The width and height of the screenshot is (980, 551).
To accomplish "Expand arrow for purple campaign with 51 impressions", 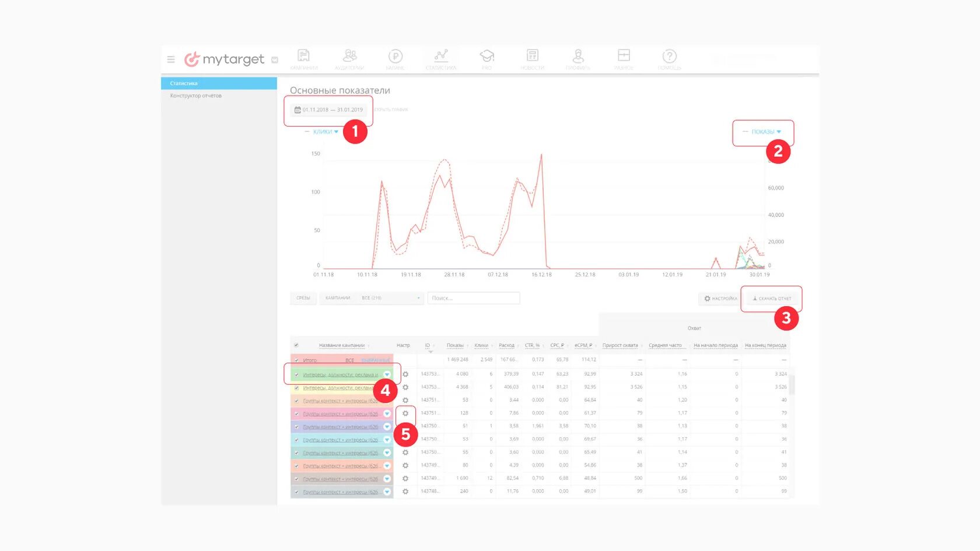I will (387, 427).
